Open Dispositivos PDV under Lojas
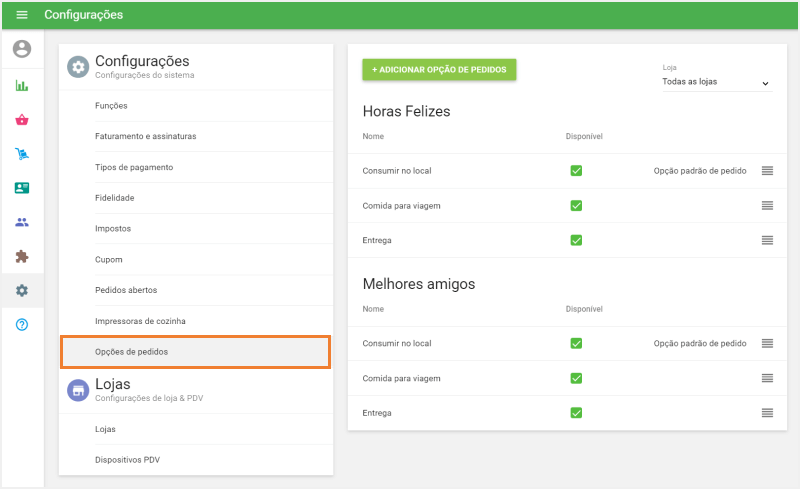 [x=127, y=460]
